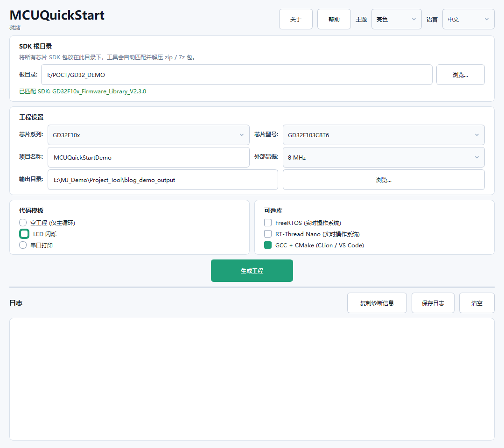
Task: Select the 空工程 (仅主循环) template radio
Action: point(23,223)
